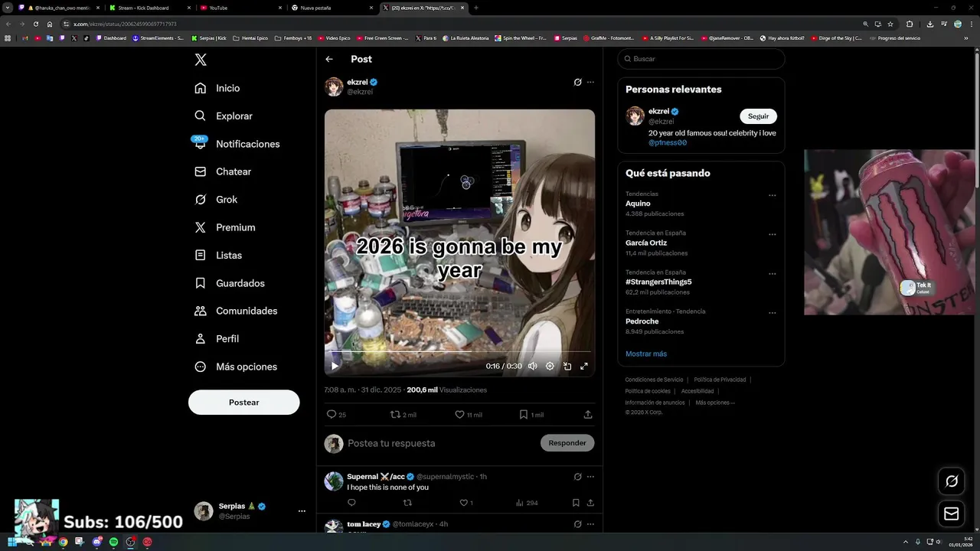Open Listas in sidebar
The width and height of the screenshot is (980, 551).
(x=218, y=256)
